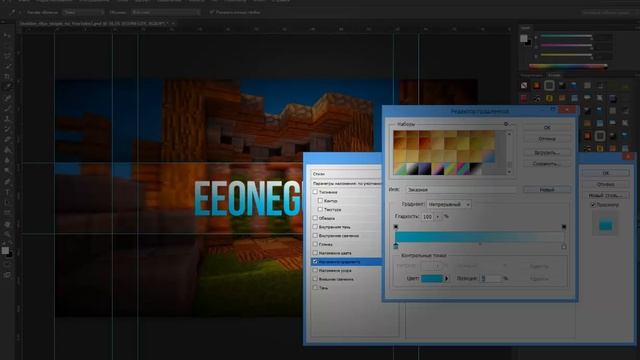Click the gradient presets scrollbar
Viewport: 640px width, 360px height.
[509, 153]
